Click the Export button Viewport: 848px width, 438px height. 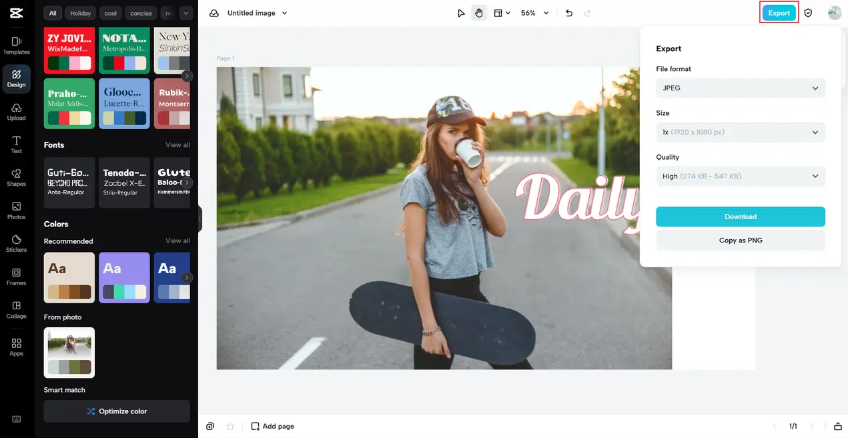click(x=779, y=13)
